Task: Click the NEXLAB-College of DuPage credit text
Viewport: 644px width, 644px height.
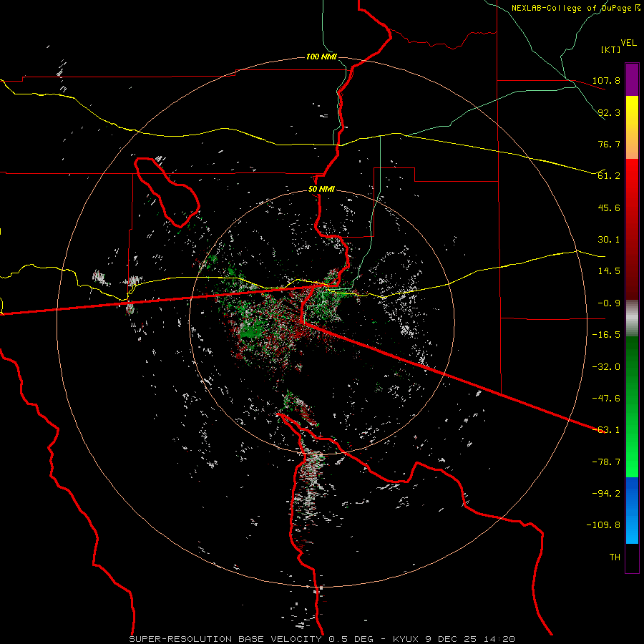Action: [x=571, y=8]
